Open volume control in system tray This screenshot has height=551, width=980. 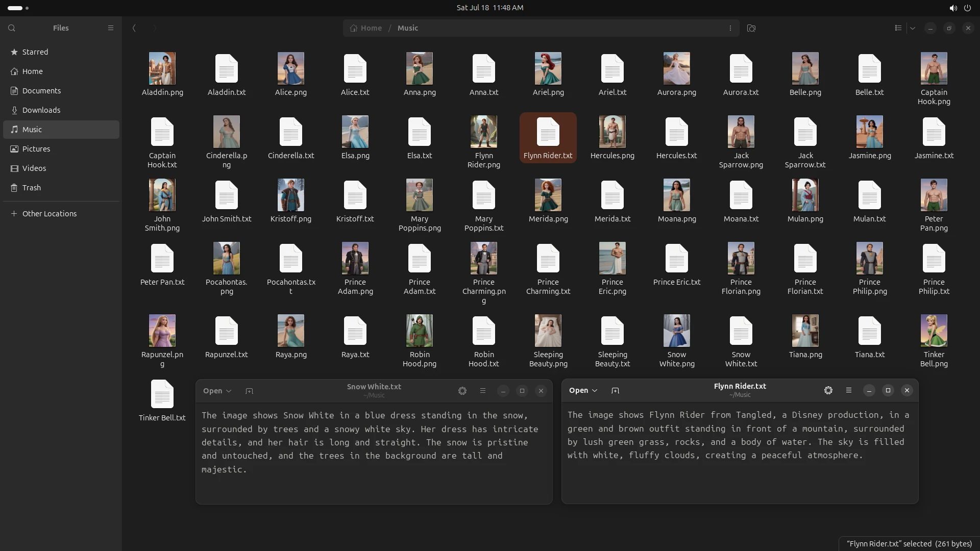point(953,8)
